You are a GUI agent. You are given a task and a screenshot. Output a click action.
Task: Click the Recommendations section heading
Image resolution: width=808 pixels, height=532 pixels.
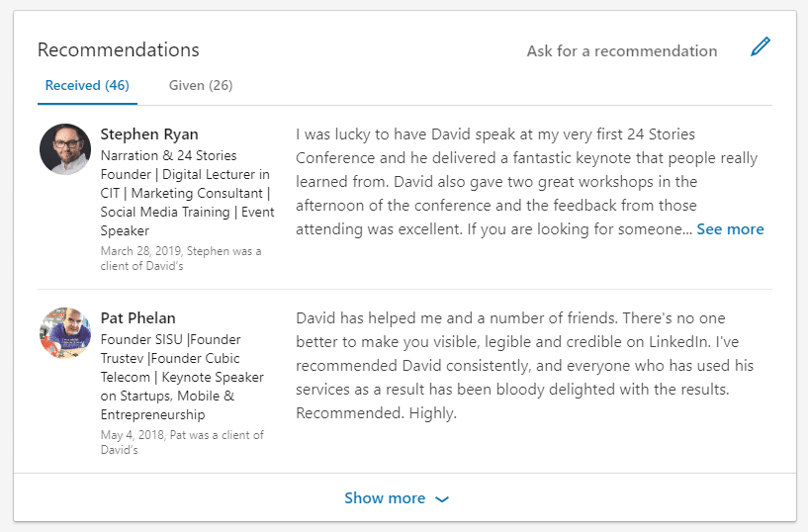119,50
